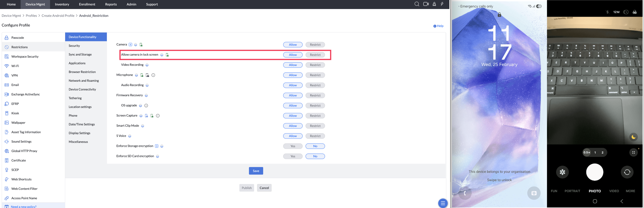The height and width of the screenshot is (208, 644).
Task: Set Audio Recording to Restrict
Action: point(315,85)
